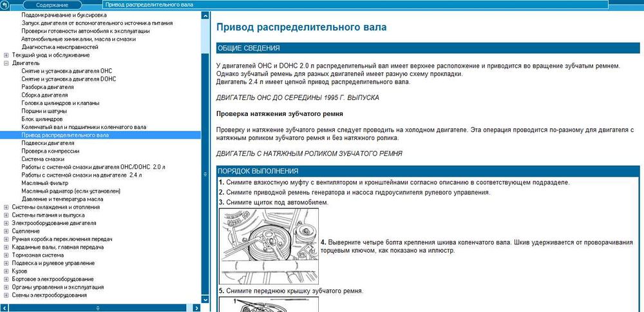Open Снятие и установка двигателя DOHC
This screenshot has height=312, width=644.
click(x=69, y=79)
